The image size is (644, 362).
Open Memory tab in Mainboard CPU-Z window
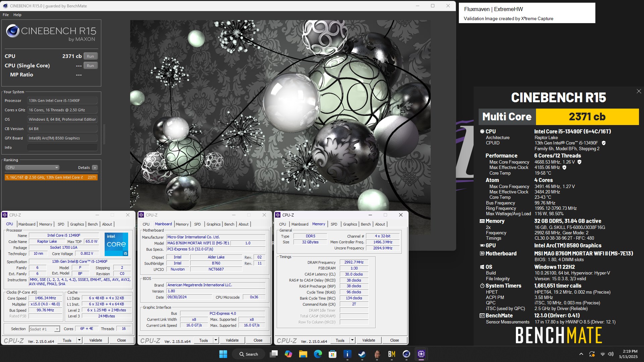[x=182, y=224]
